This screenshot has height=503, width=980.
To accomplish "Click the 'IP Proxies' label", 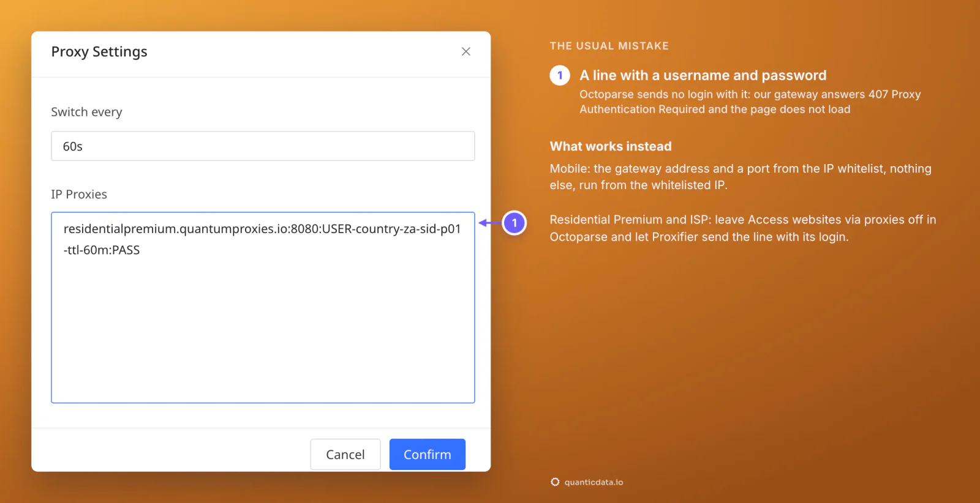I will pyautogui.click(x=79, y=195).
